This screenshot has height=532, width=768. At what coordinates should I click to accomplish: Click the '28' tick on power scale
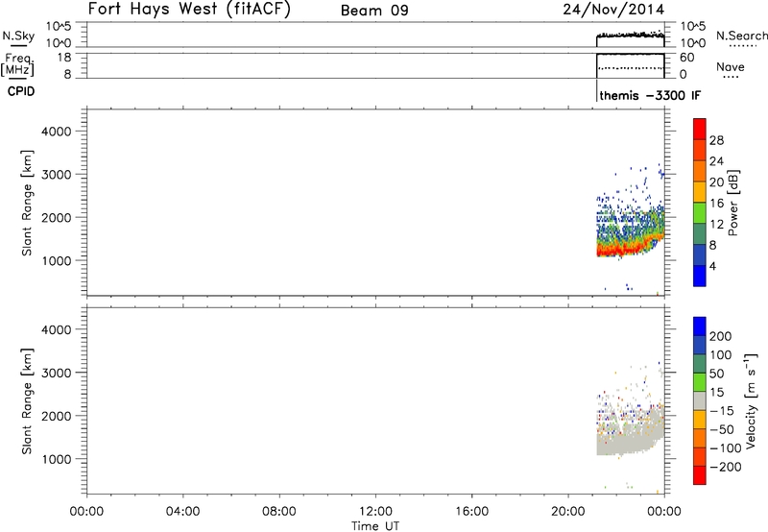pyautogui.click(x=716, y=140)
